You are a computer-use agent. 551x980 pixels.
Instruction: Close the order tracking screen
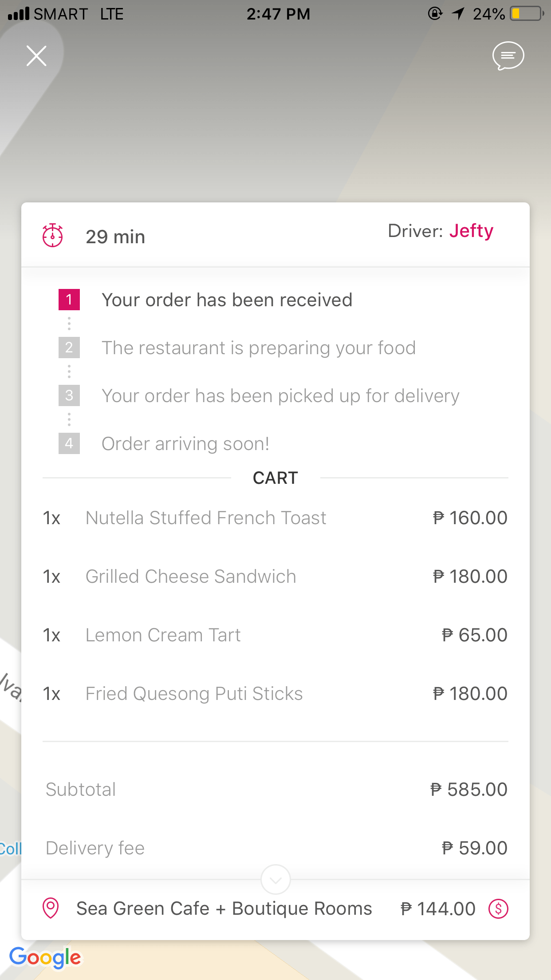(36, 56)
